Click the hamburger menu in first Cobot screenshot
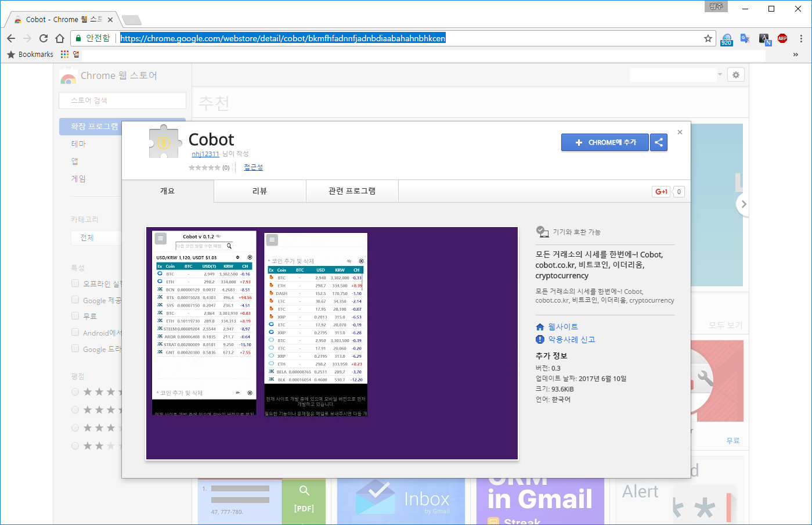This screenshot has width=812, height=525. (x=161, y=238)
